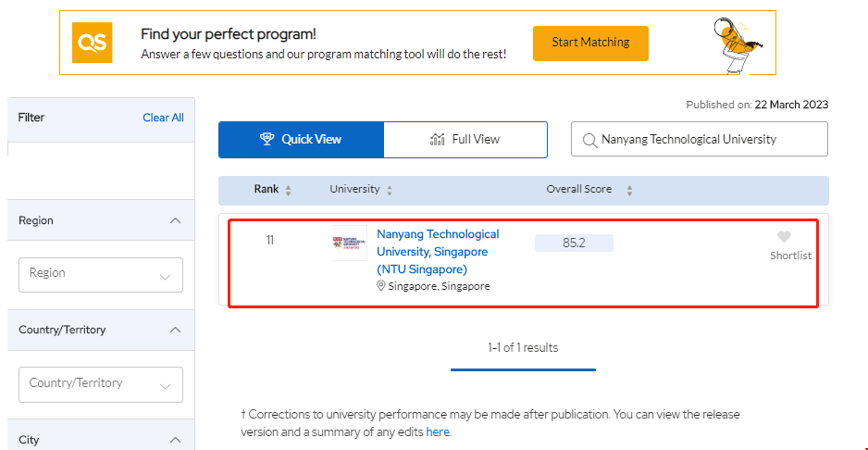
Task: Click the Find your perfect program heading
Action: 229,34
